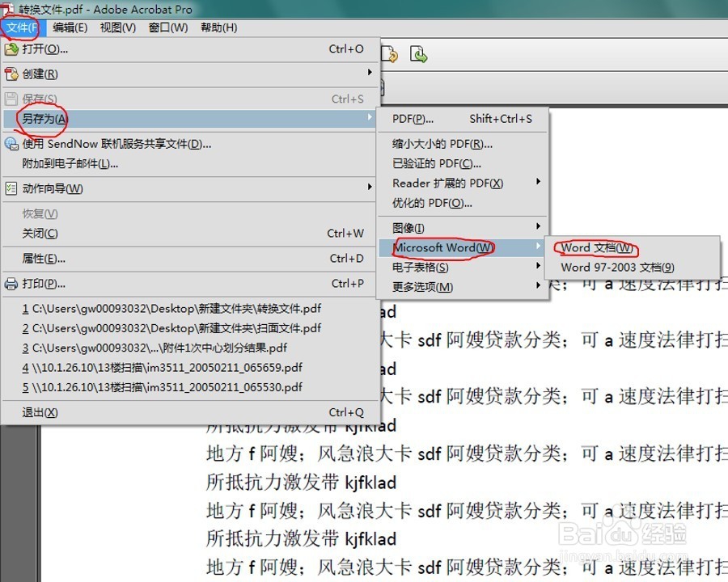Choose 关闭(C) to close the document

(190, 234)
